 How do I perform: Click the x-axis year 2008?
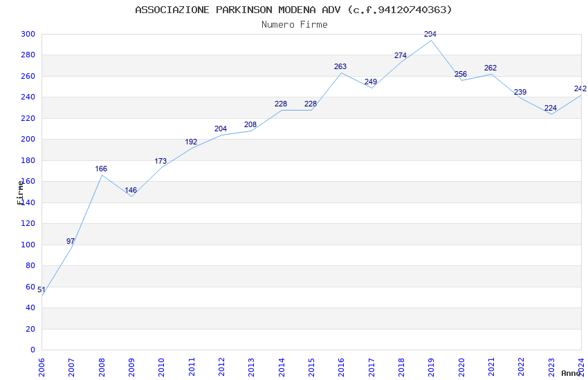(x=101, y=368)
